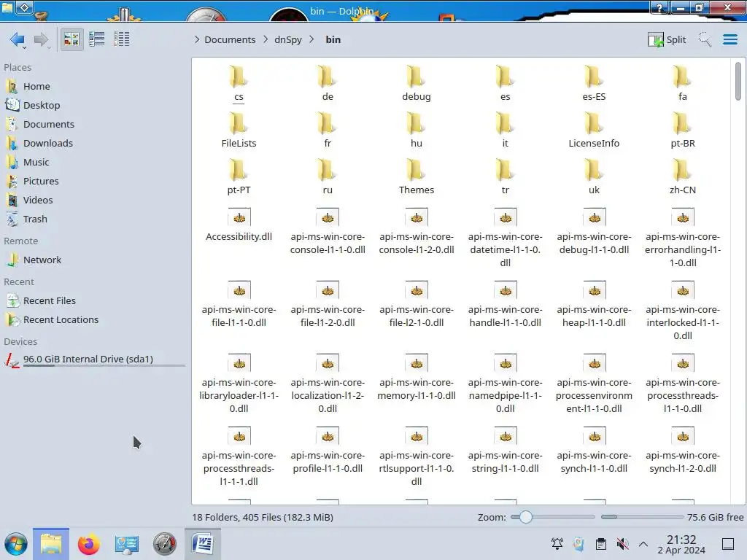Click the vertical scrollbar thumb

click(738, 81)
